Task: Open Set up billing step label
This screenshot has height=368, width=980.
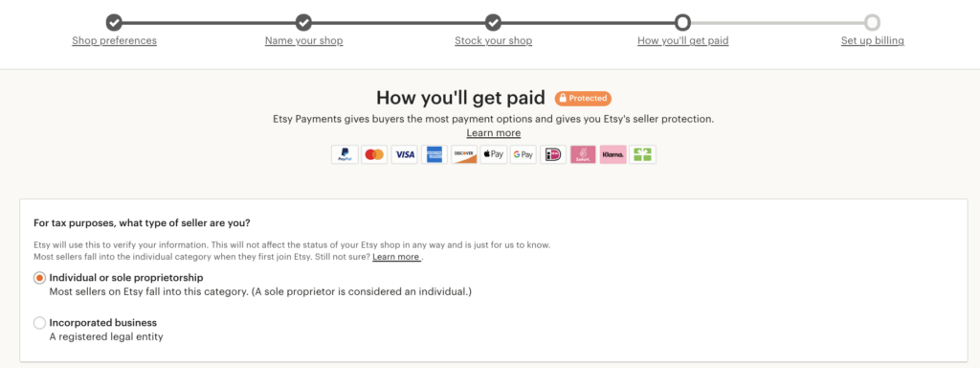Action: 873,40
